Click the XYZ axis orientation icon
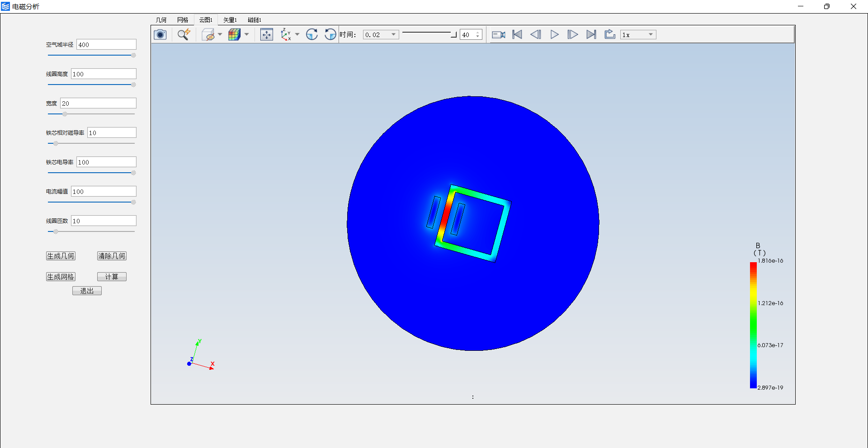The width and height of the screenshot is (868, 448). click(286, 35)
